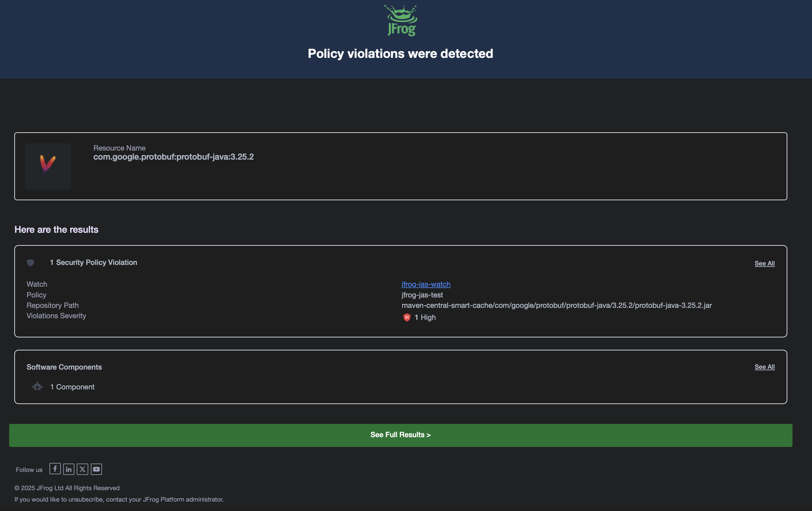The height and width of the screenshot is (511, 812).
Task: Click the unsubscribe instructions footer text
Action: tap(119, 499)
